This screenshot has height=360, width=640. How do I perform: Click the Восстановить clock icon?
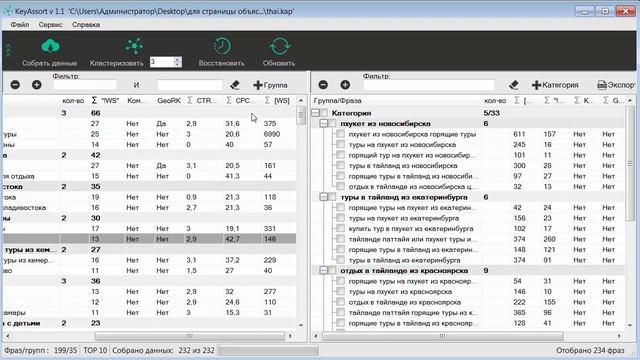(x=222, y=46)
